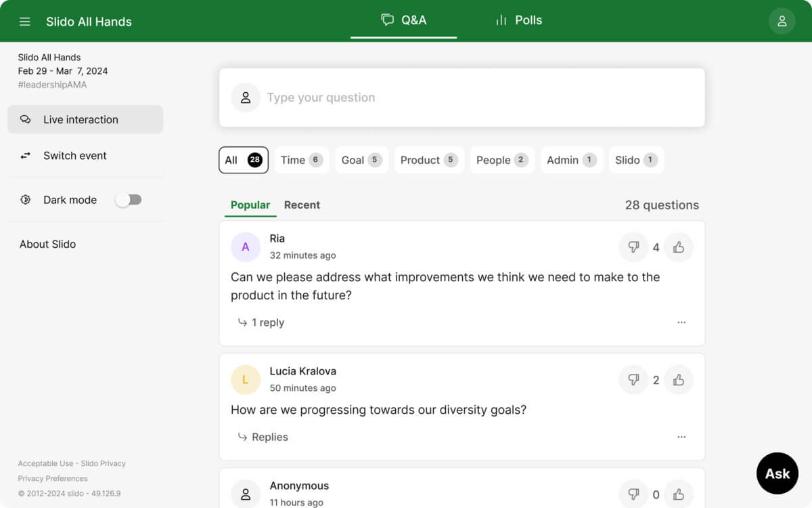Switch to the Recent sorting tab
812x508 pixels.
(x=302, y=205)
